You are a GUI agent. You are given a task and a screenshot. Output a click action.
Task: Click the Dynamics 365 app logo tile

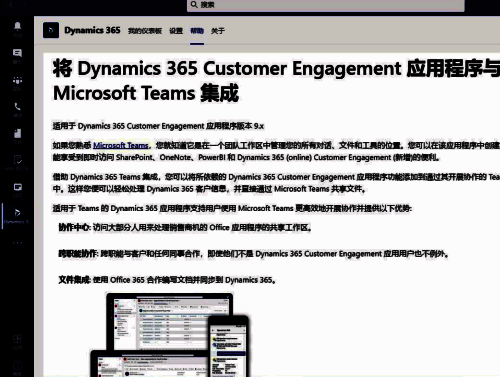coord(51,30)
